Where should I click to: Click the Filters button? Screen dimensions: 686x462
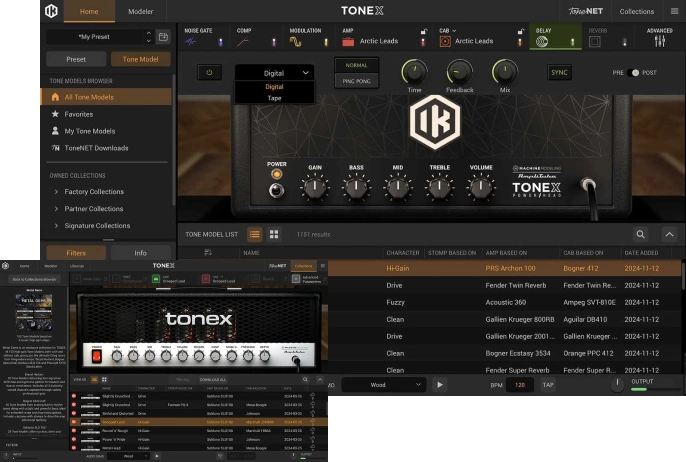coord(76,253)
